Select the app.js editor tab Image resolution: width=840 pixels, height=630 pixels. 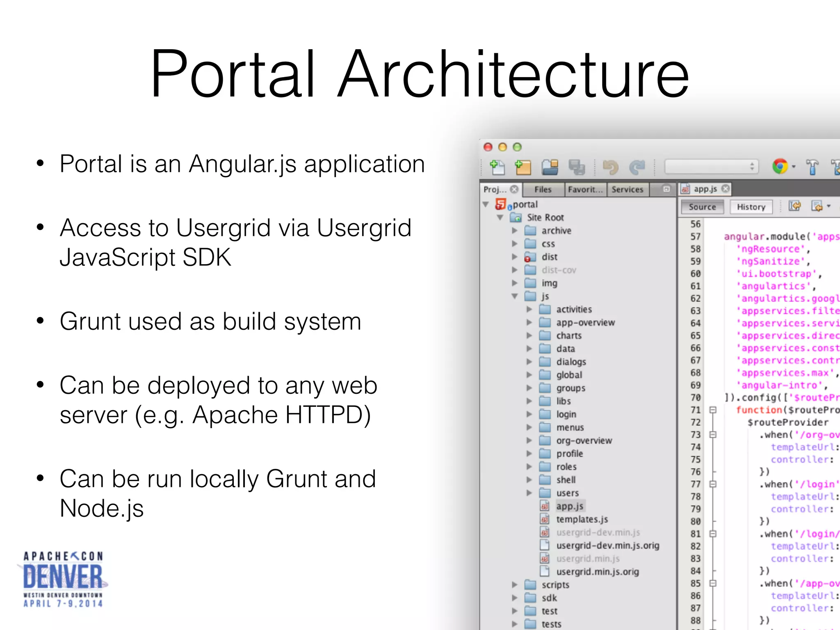[x=705, y=189]
